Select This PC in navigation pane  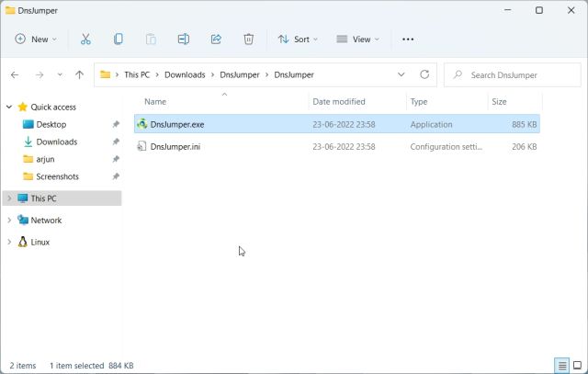click(x=43, y=198)
